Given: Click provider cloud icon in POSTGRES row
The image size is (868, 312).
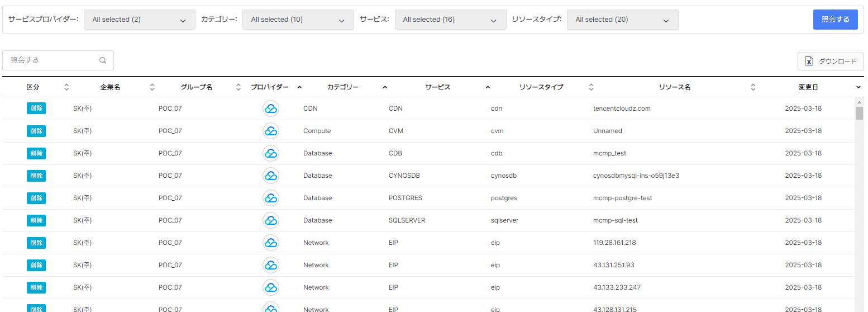Looking at the screenshot, I should [x=271, y=198].
